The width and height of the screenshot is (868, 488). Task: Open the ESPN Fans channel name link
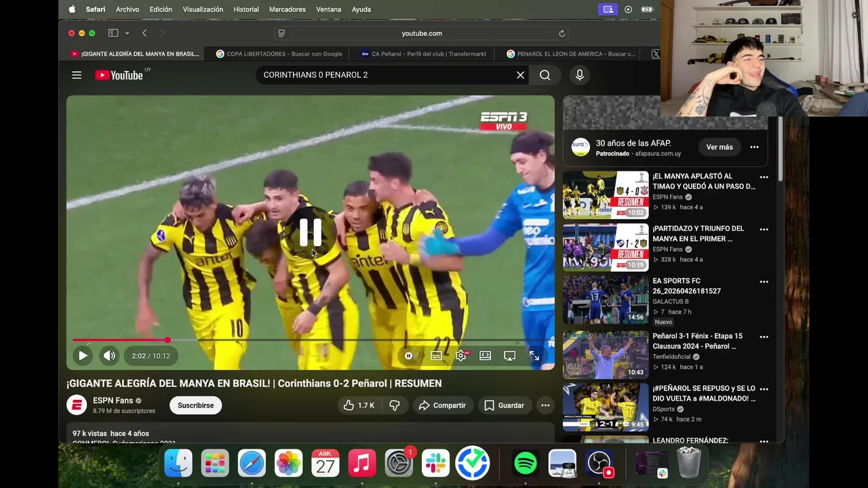113,401
